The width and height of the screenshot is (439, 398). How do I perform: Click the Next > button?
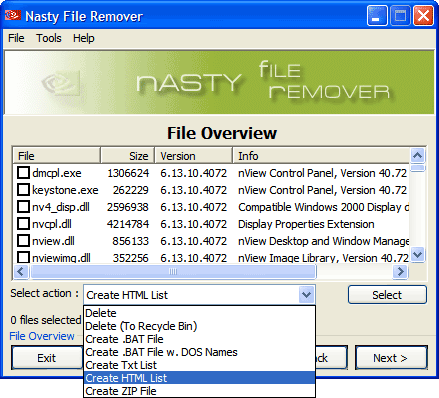[x=391, y=358]
